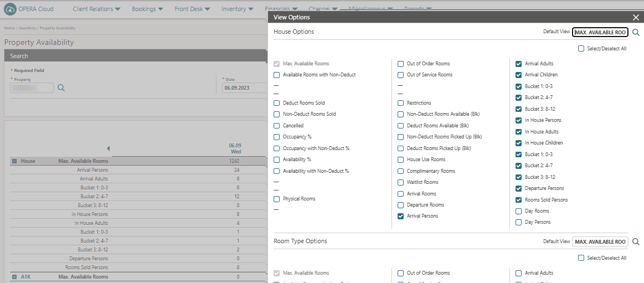Check the Restrictions option
This screenshot has width=644, height=283.
[400, 103]
